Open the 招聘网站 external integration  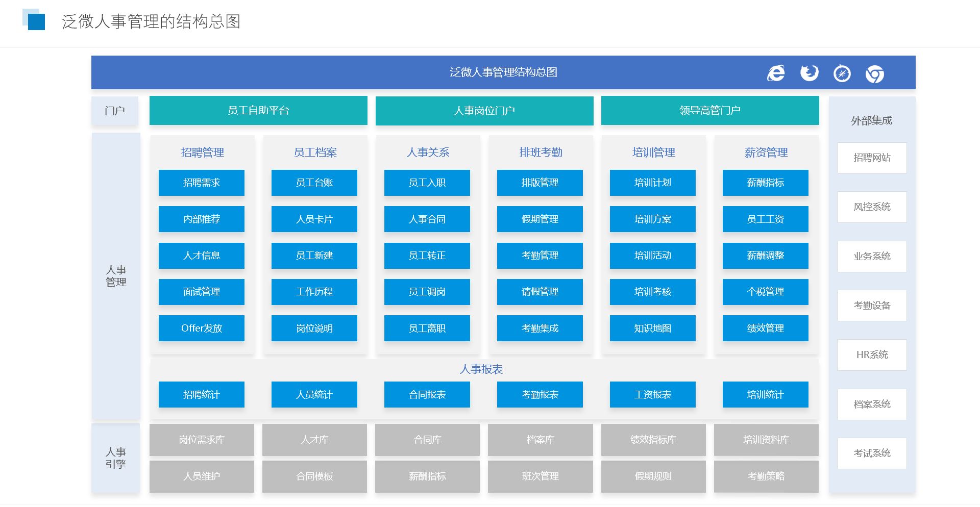tap(872, 158)
